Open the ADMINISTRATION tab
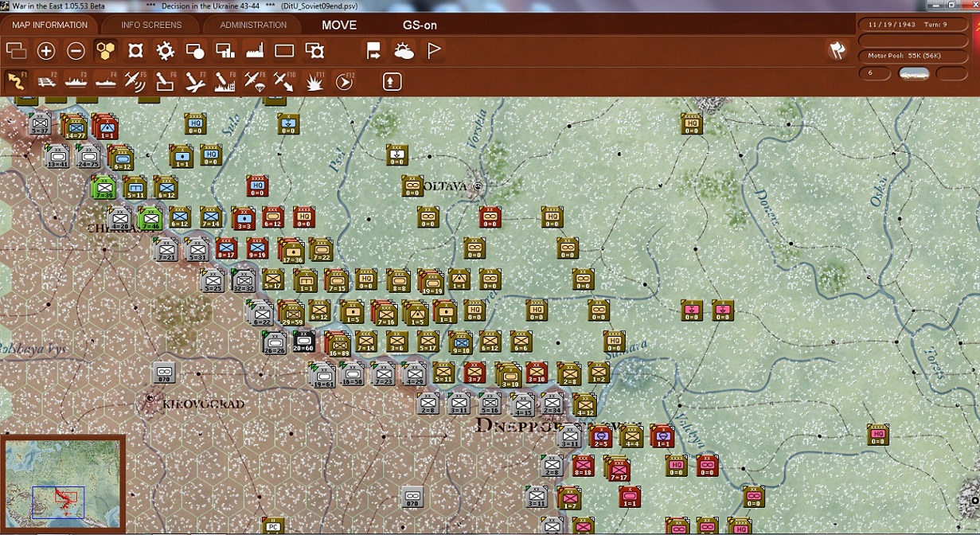This screenshot has width=980, height=535. click(253, 25)
